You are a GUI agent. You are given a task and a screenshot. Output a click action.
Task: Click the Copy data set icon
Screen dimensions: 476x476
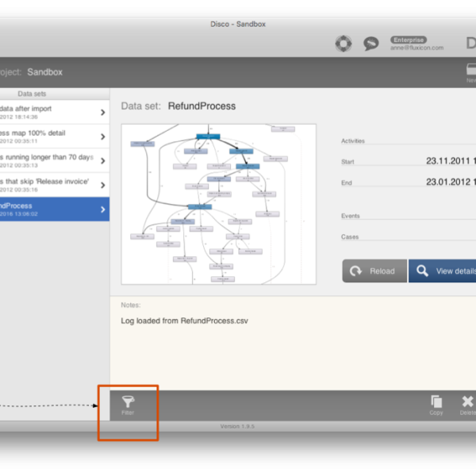[x=436, y=402]
